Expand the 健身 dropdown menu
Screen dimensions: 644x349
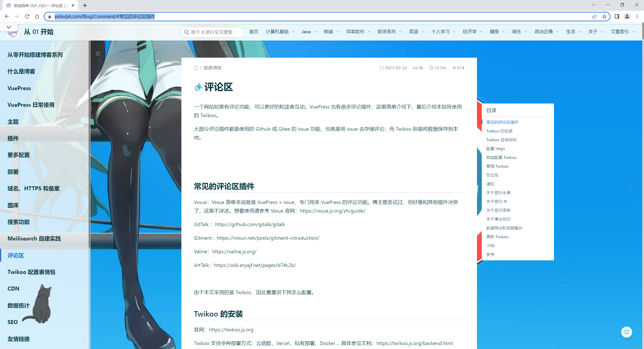(x=497, y=32)
